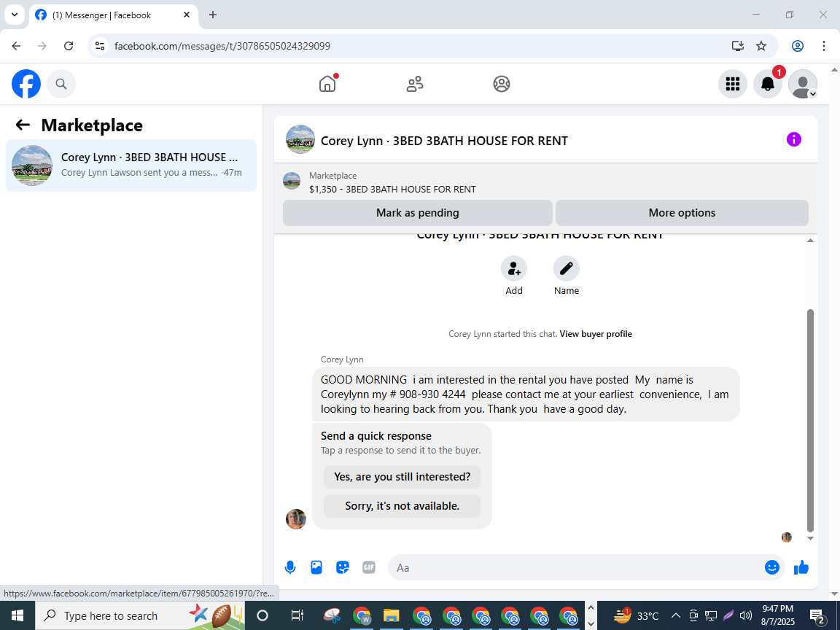Image resolution: width=840 pixels, height=630 pixels.
Task: Go back with the browser back arrow
Action: [16, 46]
